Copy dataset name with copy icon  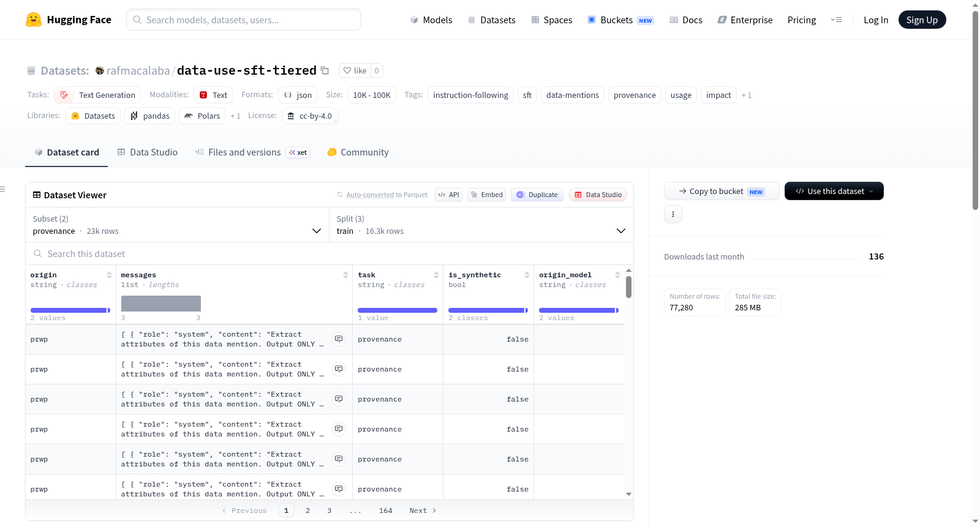point(325,70)
